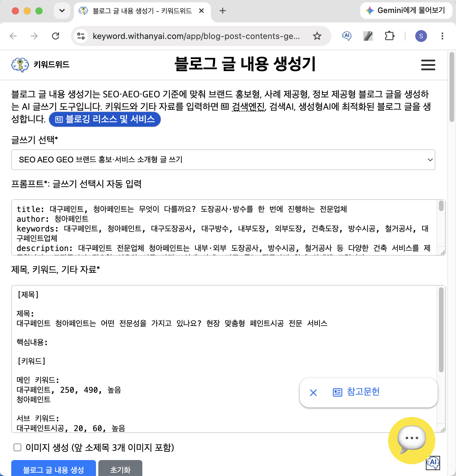Open the site information icon in address bar
Screen dimensions: 456x476
click(81, 36)
